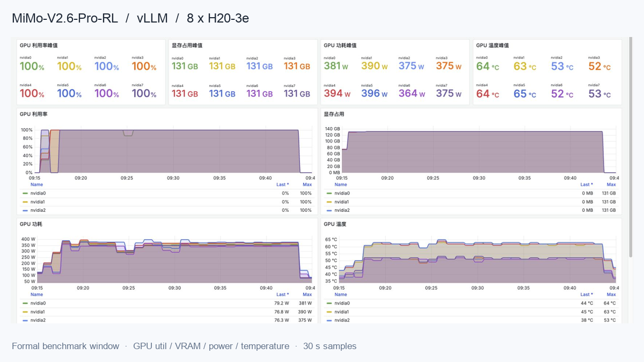Click nvidia6 100% utilization peak value
The image size is (644, 362).
(x=107, y=93)
